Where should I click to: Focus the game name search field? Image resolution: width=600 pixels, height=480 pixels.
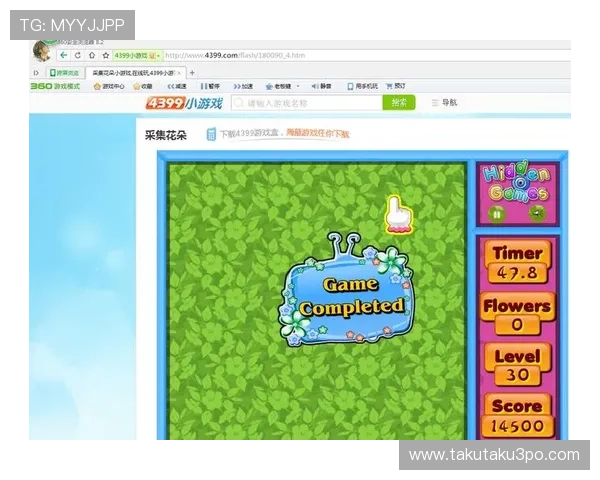click(x=307, y=103)
